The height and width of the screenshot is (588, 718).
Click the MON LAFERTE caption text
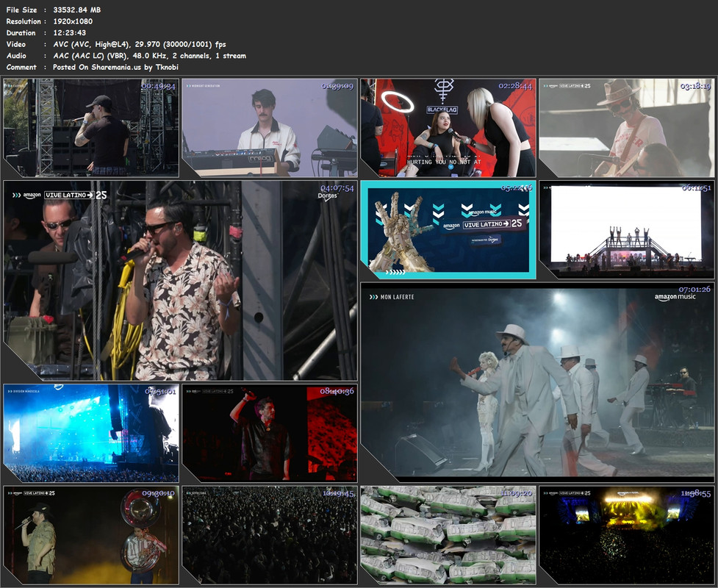(397, 297)
